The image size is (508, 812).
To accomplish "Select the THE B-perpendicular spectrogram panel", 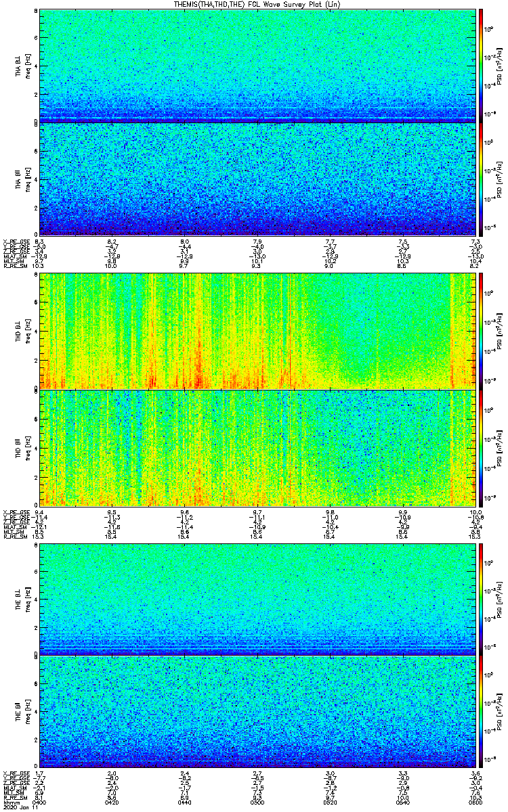I will click(257, 599).
